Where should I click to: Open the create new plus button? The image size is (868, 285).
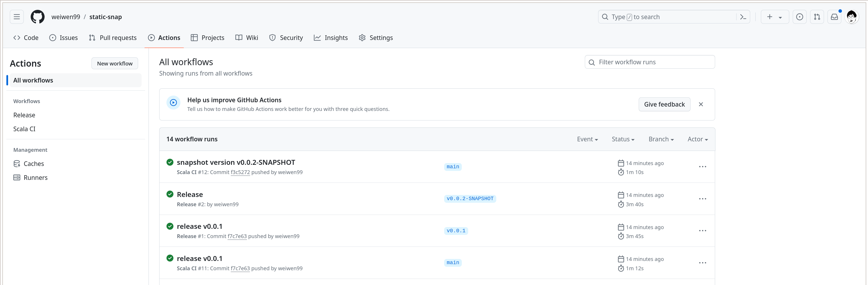click(770, 17)
